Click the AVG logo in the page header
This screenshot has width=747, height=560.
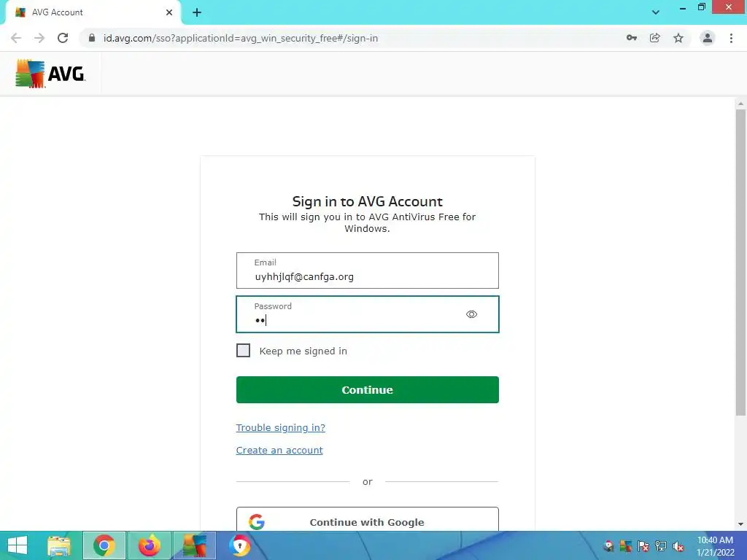point(50,74)
